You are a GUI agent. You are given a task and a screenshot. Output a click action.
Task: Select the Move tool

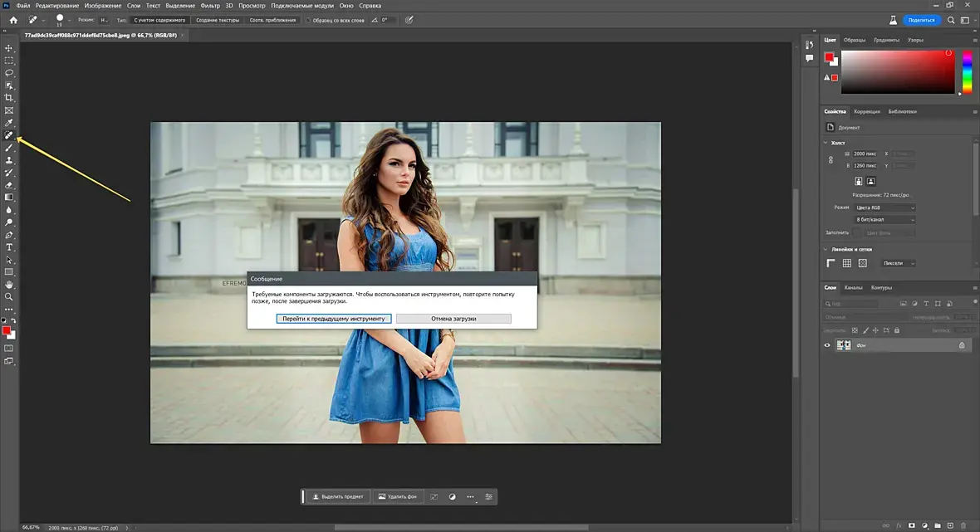pyautogui.click(x=9, y=48)
